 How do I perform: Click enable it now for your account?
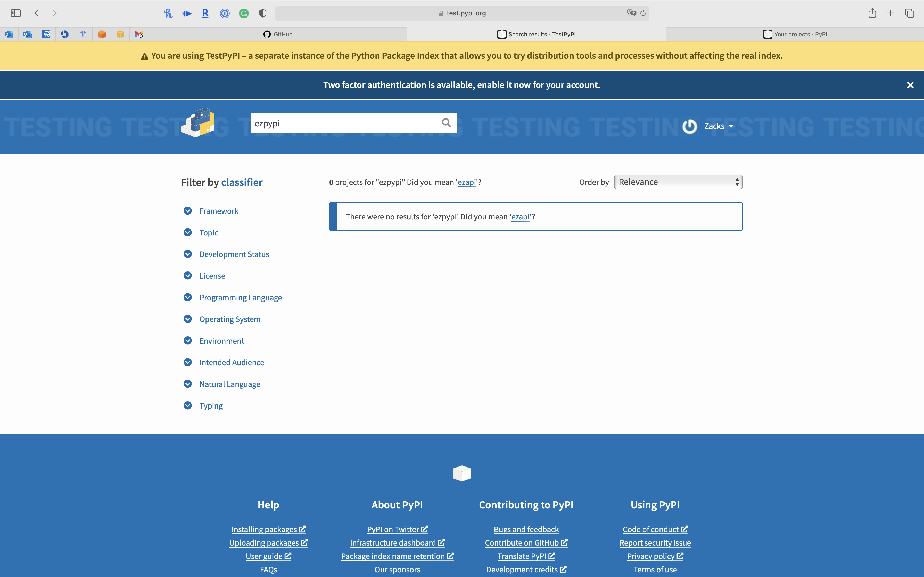point(538,85)
